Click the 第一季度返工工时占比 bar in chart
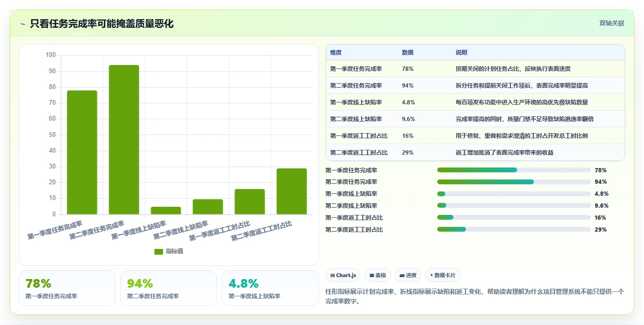Screen dimensions: 644x325 (x=249, y=202)
